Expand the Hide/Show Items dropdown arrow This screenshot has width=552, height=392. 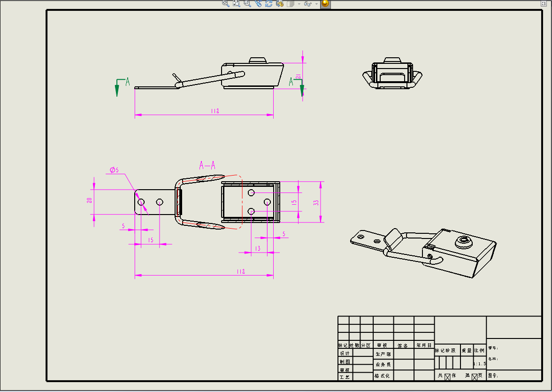tap(316, 4)
